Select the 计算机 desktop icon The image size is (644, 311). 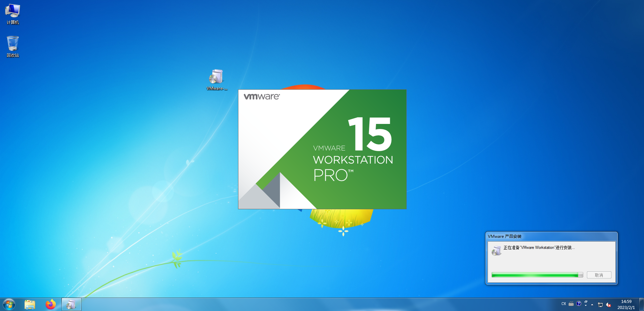[13, 14]
